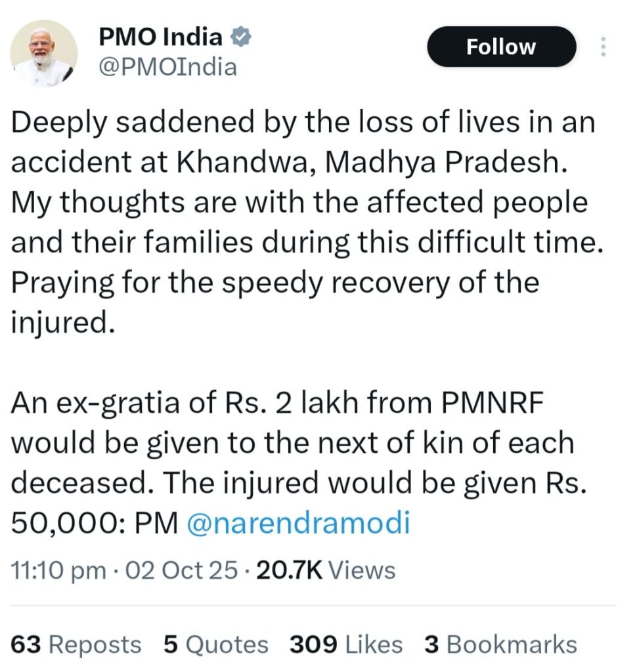Click the blue verified badge icon
Screen dimensions: 637x672
(x=241, y=38)
